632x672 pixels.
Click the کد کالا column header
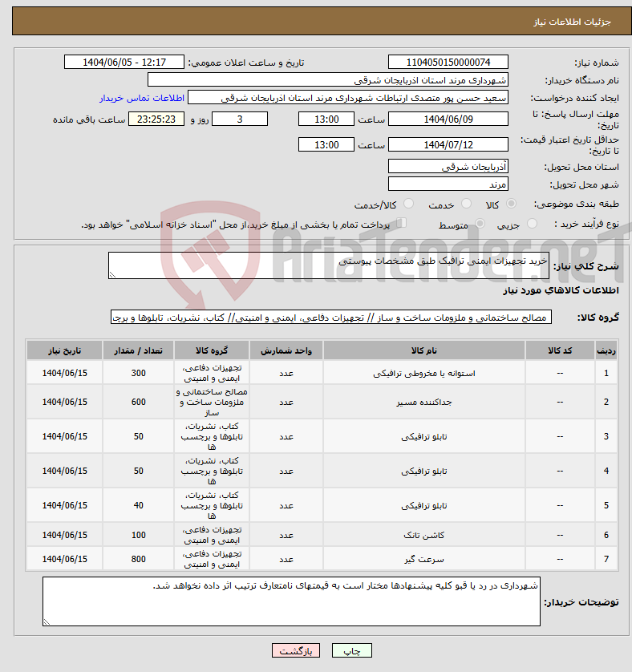pos(560,350)
